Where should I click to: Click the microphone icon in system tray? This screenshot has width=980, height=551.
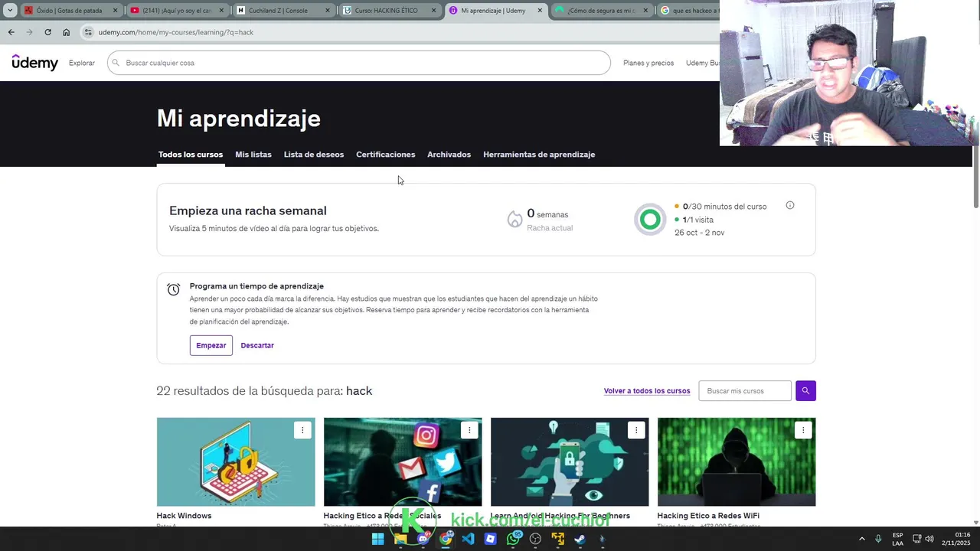click(x=878, y=539)
